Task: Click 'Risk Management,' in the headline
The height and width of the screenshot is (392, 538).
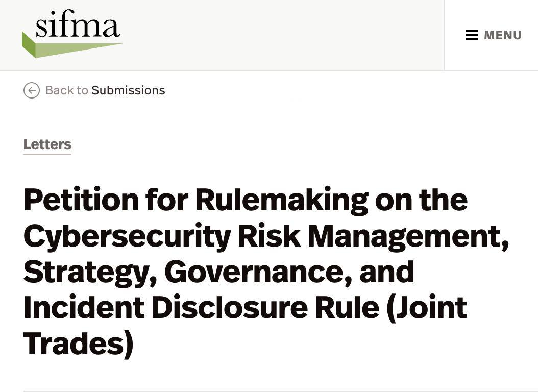Action: coord(373,237)
